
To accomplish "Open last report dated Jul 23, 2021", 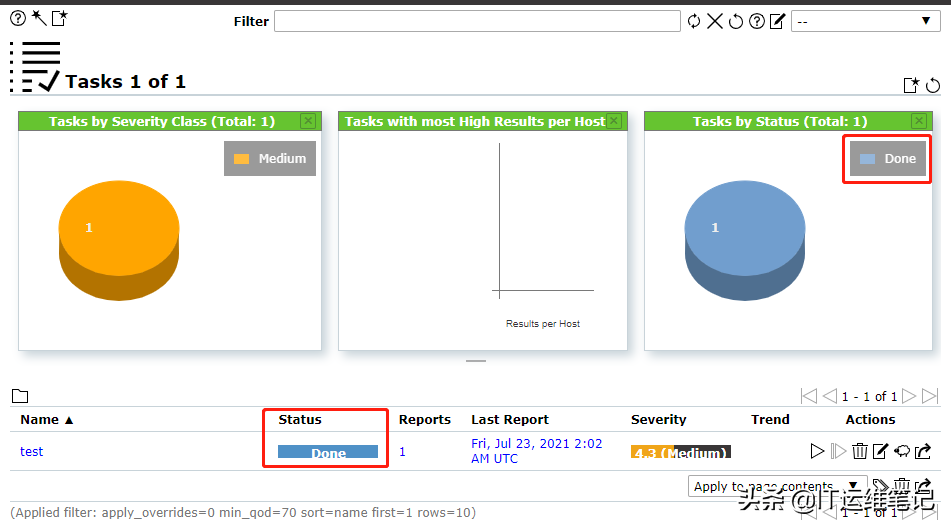I will click(x=536, y=451).
